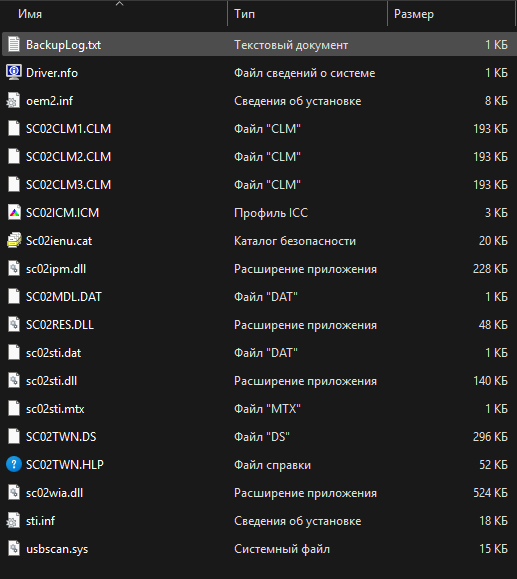Click the BackupLog.txt text file icon
Image resolution: width=517 pixels, height=579 pixels.
click(14, 44)
